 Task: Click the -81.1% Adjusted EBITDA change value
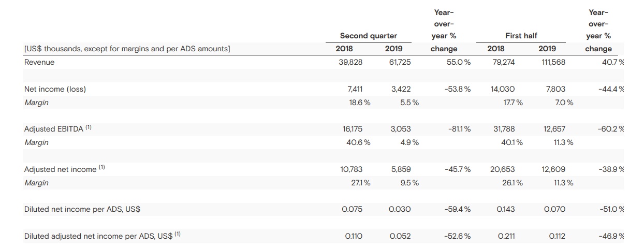pyautogui.click(x=457, y=129)
